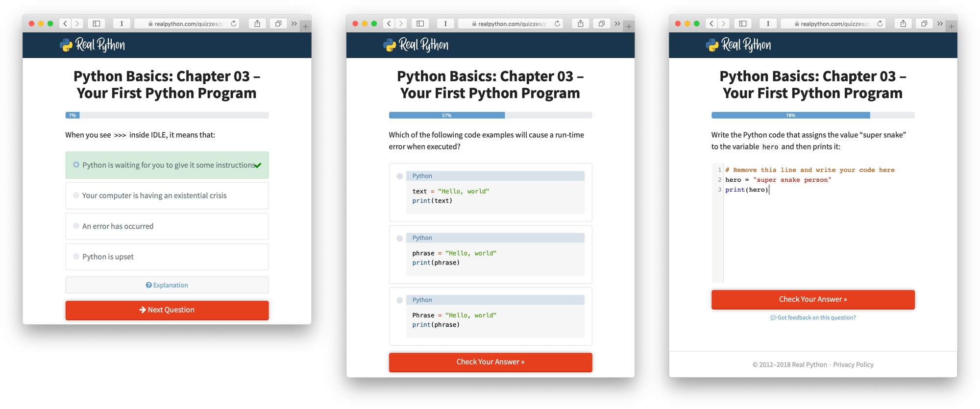Open the Privacy Policy link
980x409 pixels.
click(853, 364)
